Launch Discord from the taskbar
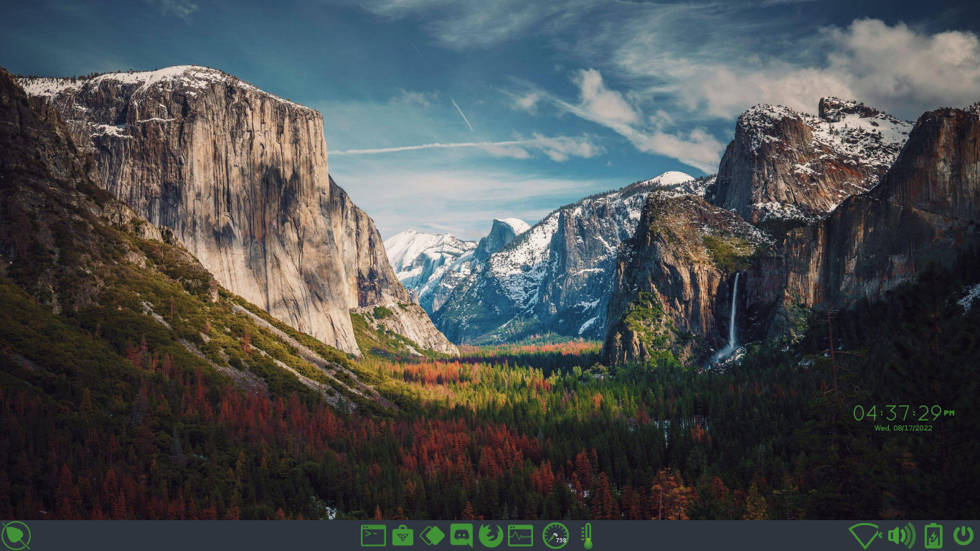Image resolution: width=980 pixels, height=551 pixels. (x=461, y=535)
